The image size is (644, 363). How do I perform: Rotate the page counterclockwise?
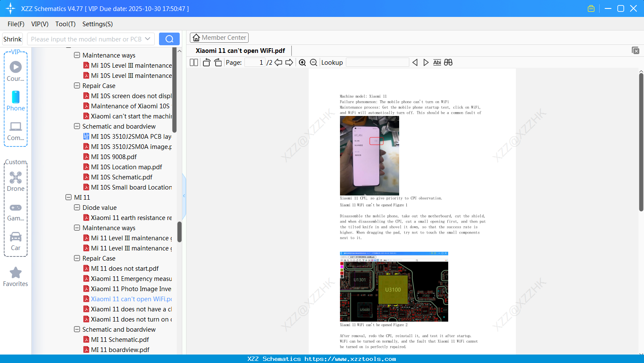click(x=206, y=62)
